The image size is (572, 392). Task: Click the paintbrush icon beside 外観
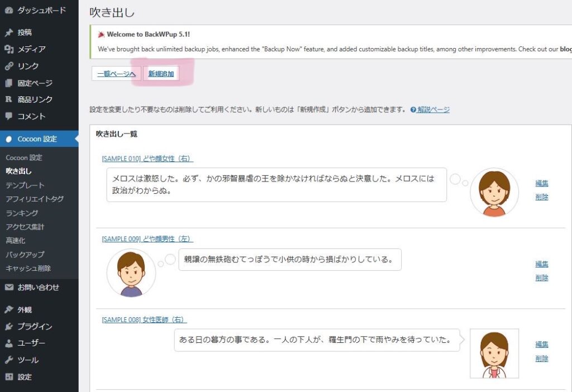9,309
